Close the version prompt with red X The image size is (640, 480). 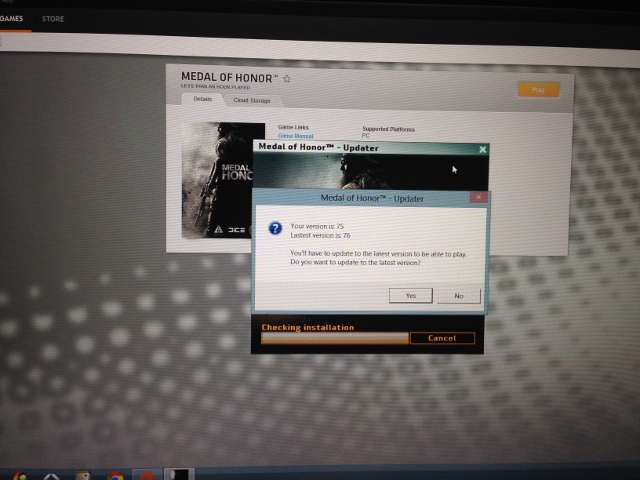tap(479, 198)
